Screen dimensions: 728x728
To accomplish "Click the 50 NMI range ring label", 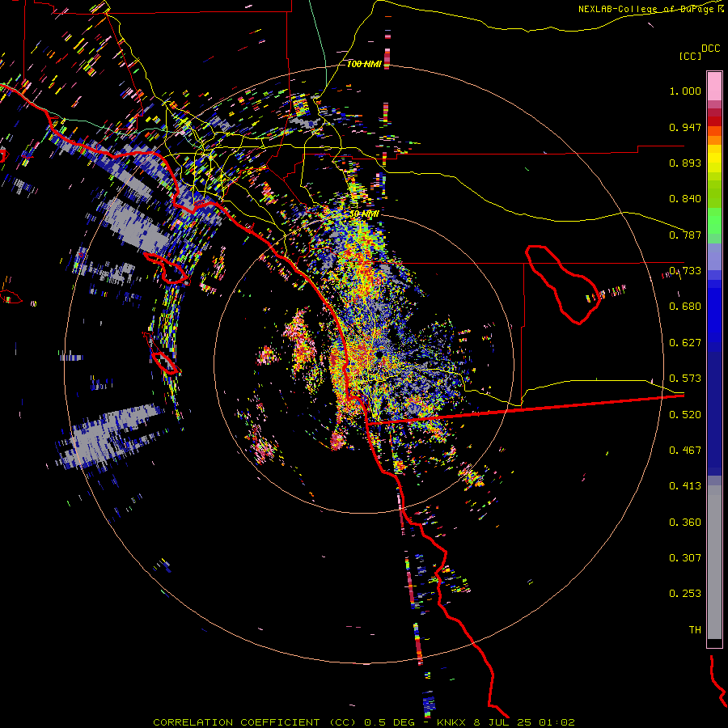I will point(364,214).
